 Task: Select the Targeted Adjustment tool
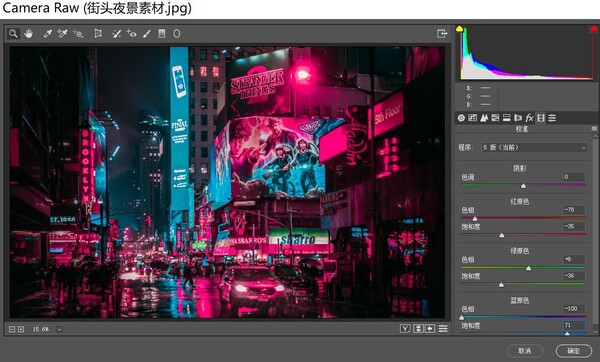78,34
